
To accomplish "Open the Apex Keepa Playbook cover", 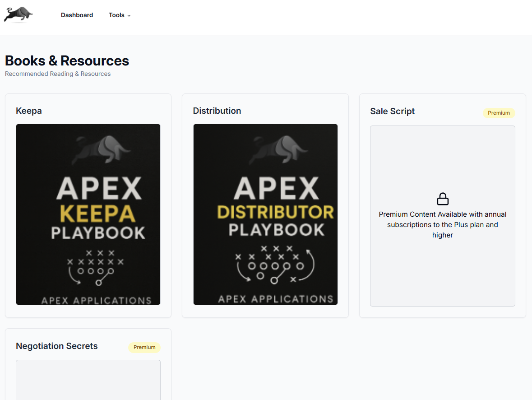I will tap(88, 214).
